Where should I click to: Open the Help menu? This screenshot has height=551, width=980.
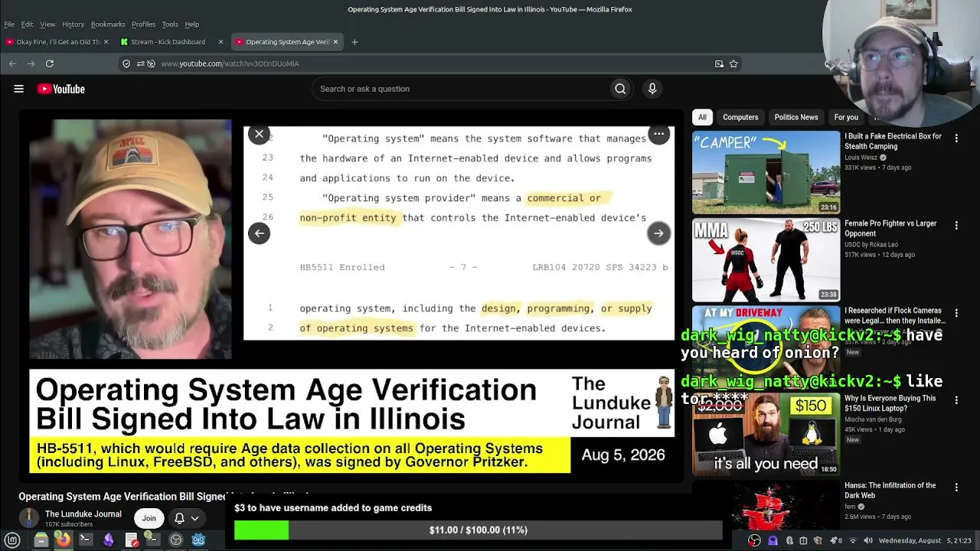192,24
